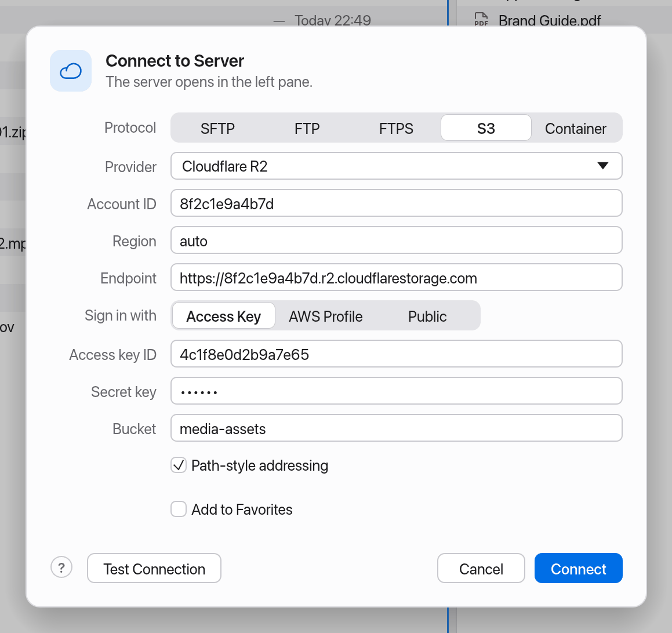Switch protocol to Container
This screenshot has width=672, height=633.
[576, 128]
